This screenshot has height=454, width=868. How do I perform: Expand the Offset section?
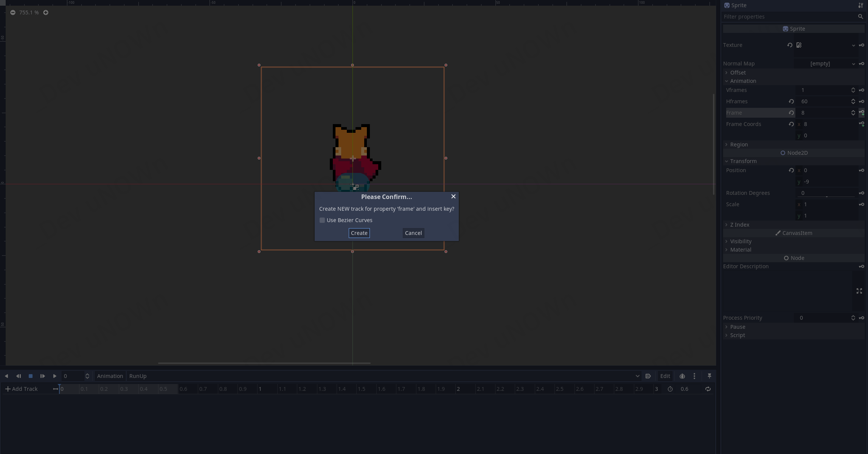[738, 73]
